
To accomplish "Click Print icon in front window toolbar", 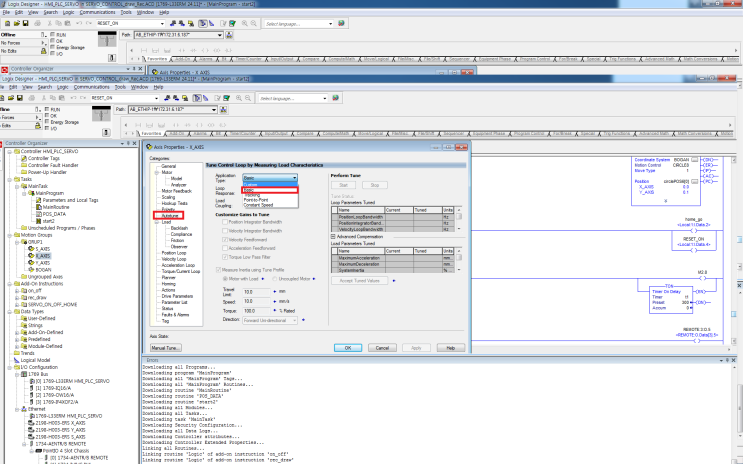I will 32,98.
